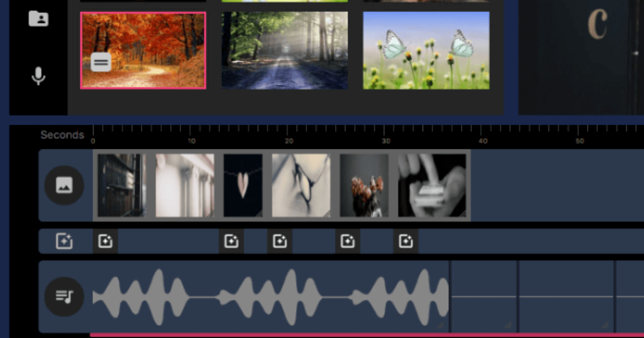Viewport: 644px width, 338px height.
Task: Click the effects track sparkle icon on left
Action: [64, 241]
